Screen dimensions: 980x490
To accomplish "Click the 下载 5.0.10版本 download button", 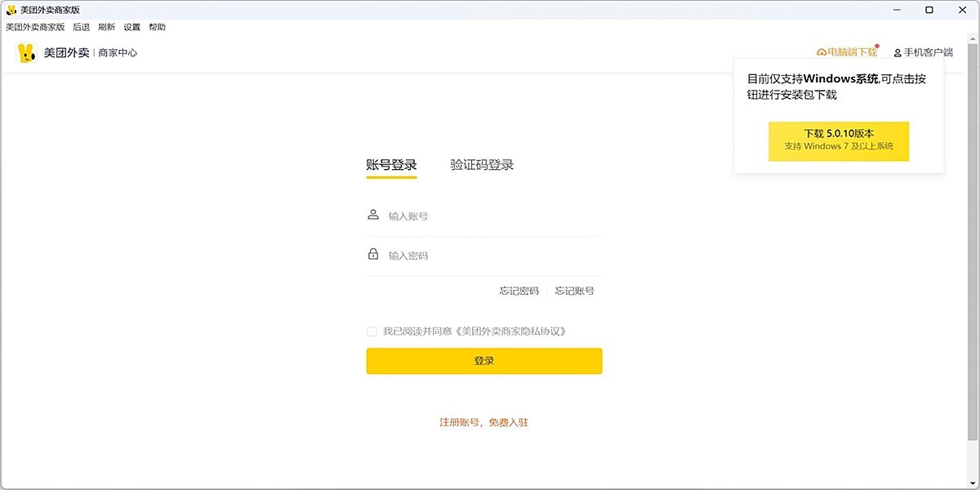I will coord(839,140).
